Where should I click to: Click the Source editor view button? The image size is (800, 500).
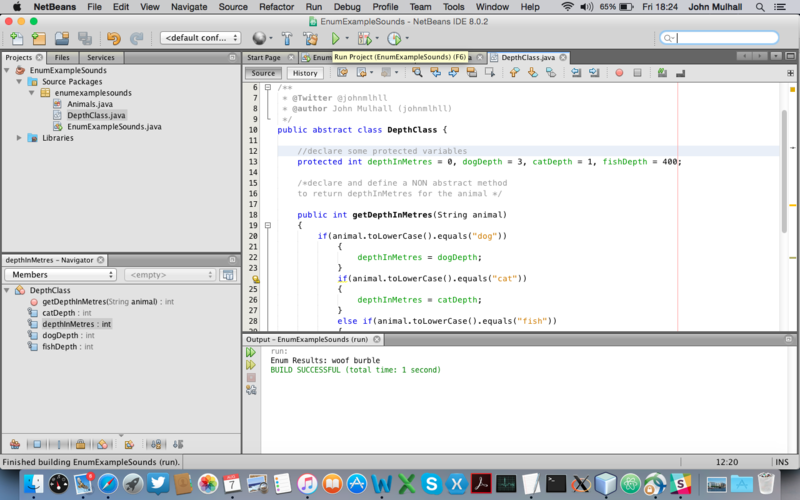pyautogui.click(x=263, y=73)
